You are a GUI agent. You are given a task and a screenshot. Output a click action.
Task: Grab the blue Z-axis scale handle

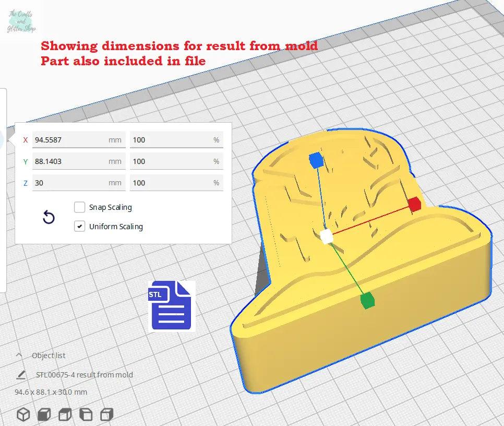(315, 160)
